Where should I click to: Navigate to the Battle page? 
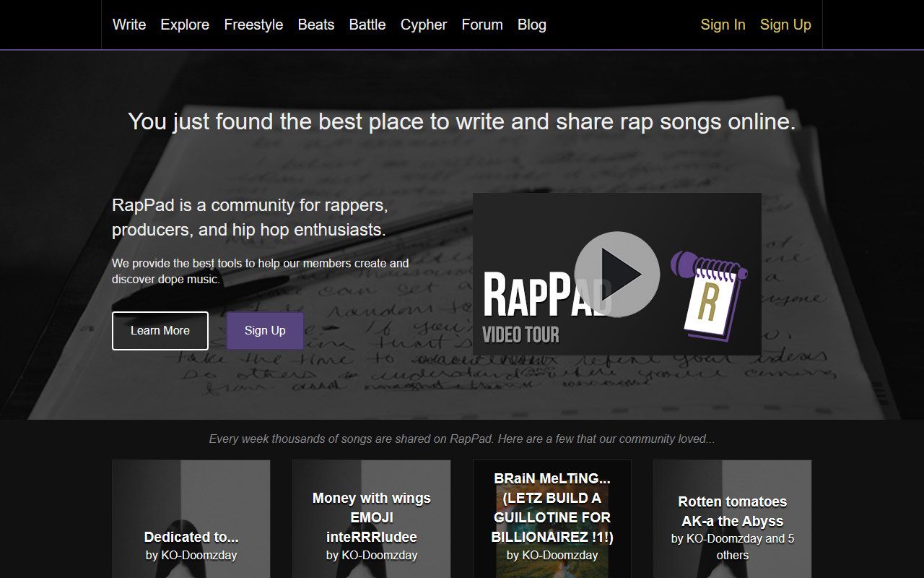tap(367, 25)
